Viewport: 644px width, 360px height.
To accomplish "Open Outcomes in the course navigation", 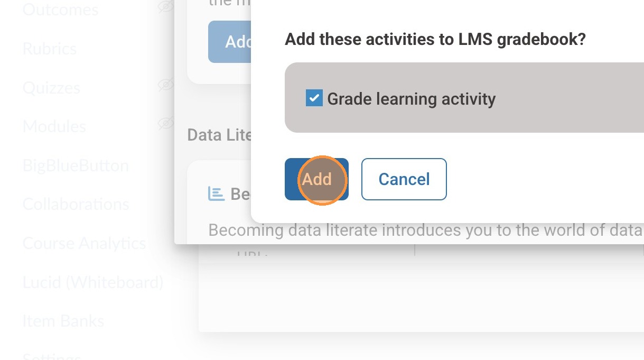I will (60, 10).
